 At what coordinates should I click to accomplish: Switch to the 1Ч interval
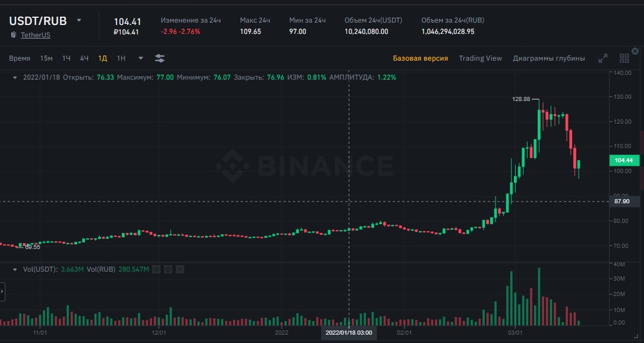(66, 58)
